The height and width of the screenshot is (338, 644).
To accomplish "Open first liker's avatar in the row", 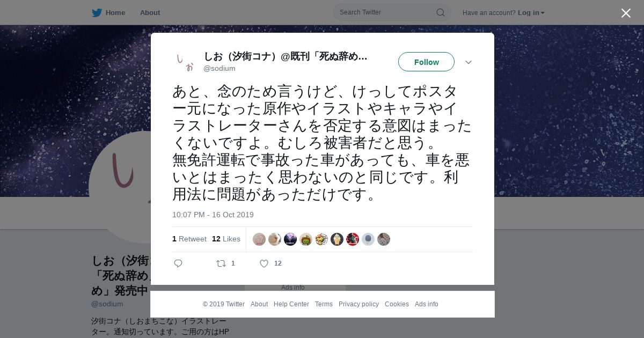I will [x=259, y=239].
